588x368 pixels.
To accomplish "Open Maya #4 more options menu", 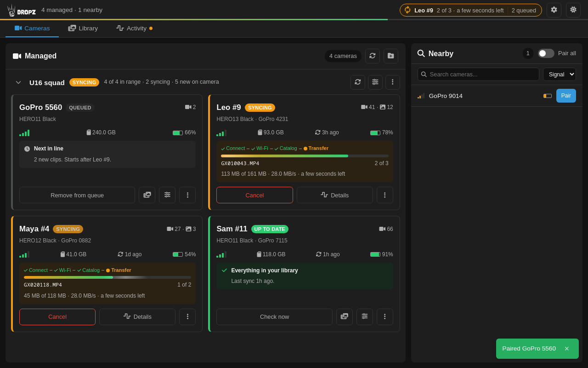I will 187,317.
